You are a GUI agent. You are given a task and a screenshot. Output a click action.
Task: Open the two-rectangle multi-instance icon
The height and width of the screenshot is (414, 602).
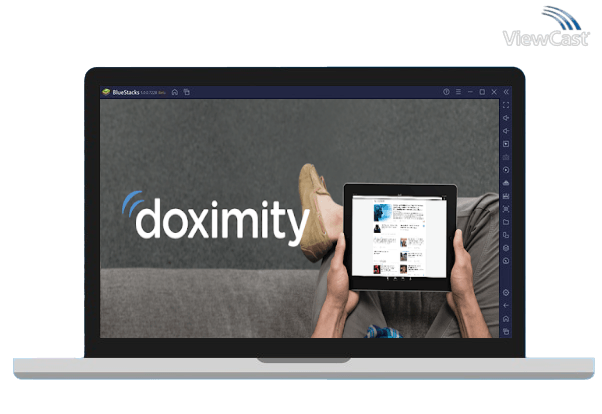[506, 235]
